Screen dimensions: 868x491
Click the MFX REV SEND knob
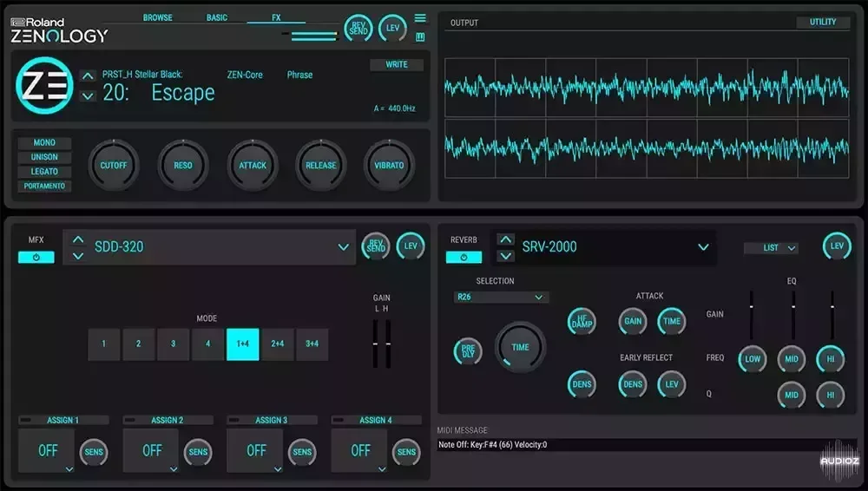[x=376, y=246]
